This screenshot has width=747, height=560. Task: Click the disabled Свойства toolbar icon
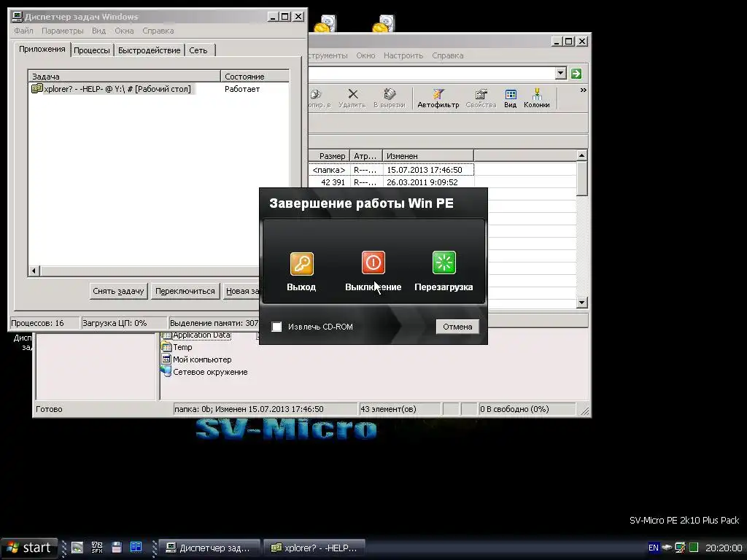click(481, 98)
